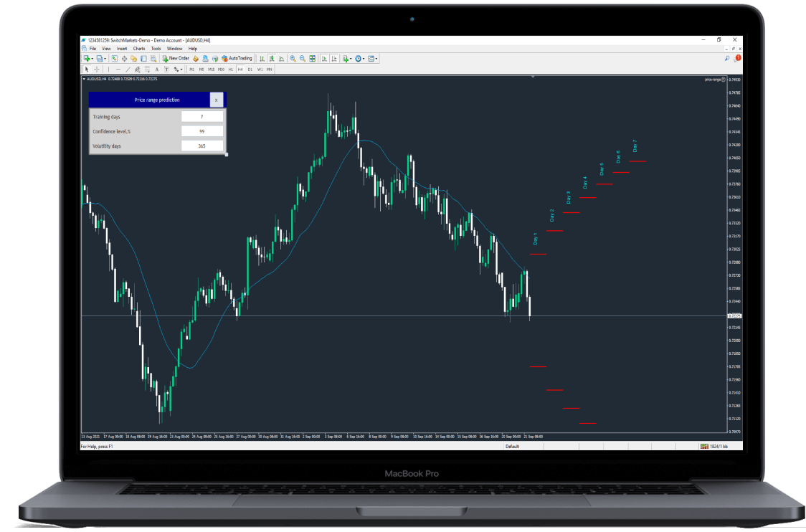Click the Templates icon

coord(371,59)
